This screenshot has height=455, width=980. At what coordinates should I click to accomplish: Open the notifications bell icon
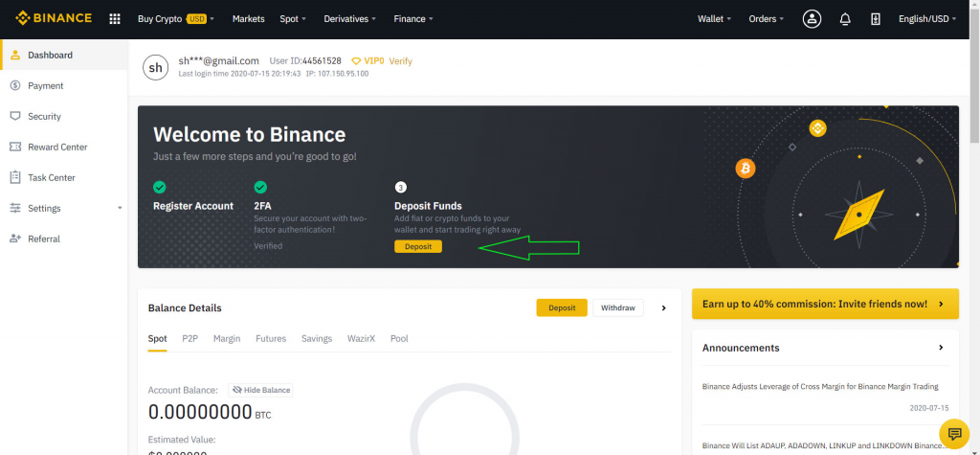845,19
